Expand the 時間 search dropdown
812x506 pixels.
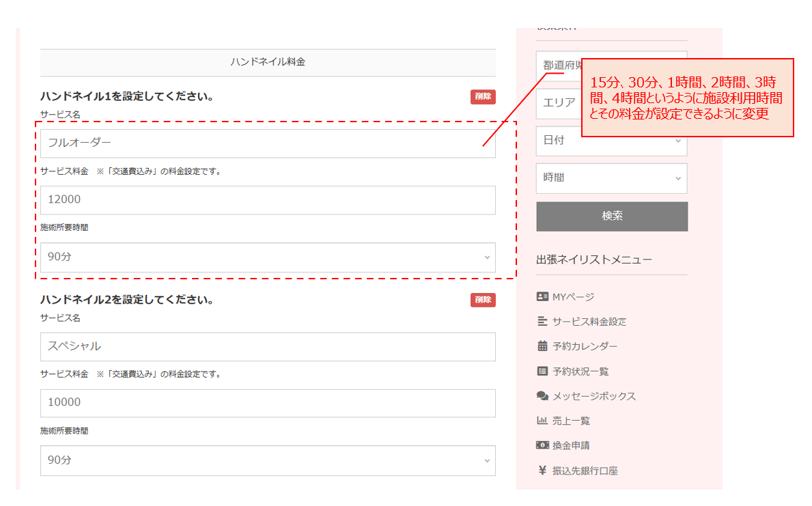[611, 178]
